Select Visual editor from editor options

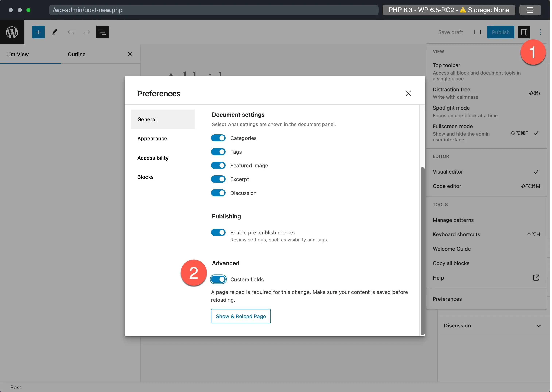point(448,171)
